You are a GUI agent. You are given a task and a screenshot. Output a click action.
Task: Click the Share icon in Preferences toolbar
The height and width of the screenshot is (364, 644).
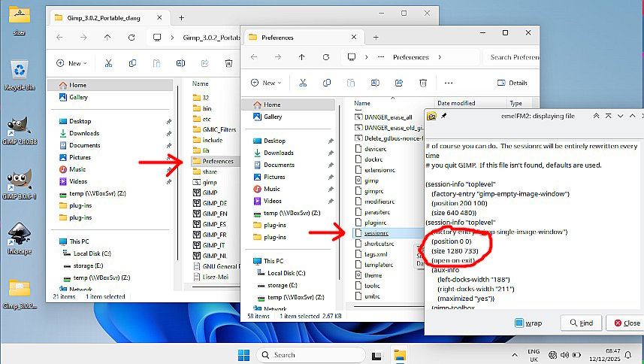(398, 83)
